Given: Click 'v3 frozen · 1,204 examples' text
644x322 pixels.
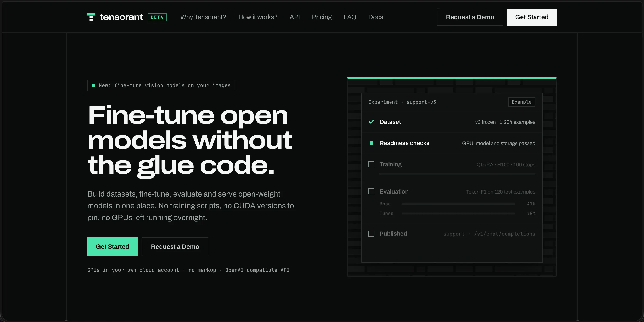Looking at the screenshot, I should [x=505, y=122].
